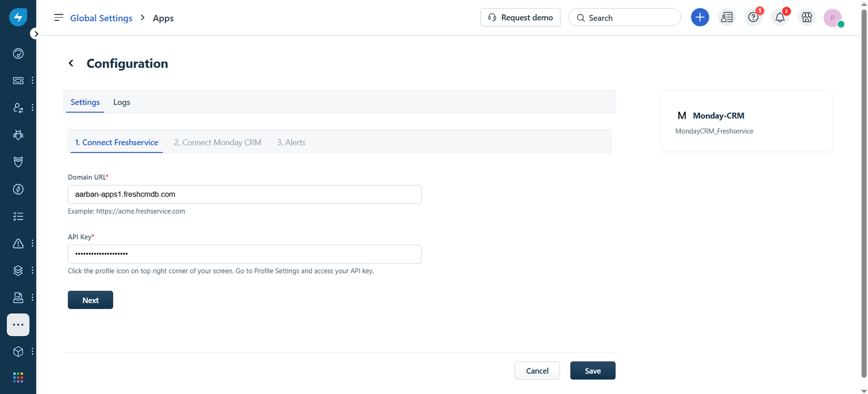Open the profile avatar menu

coord(833,18)
